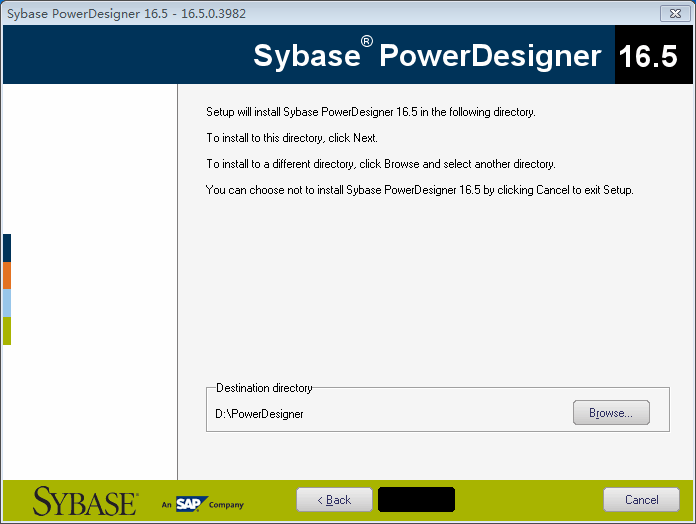This screenshot has height=524, width=696.
Task: Click the Browse... button
Action: pos(611,413)
